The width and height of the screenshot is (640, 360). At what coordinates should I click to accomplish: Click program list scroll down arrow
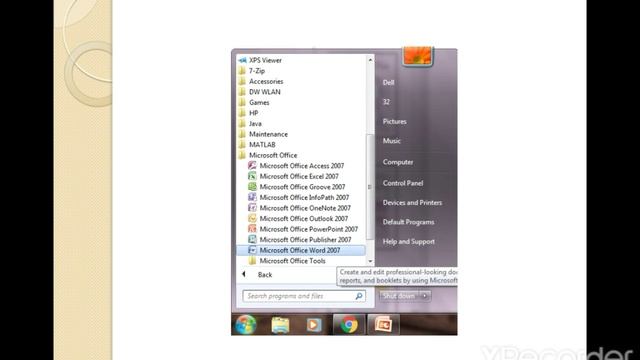click(370, 261)
